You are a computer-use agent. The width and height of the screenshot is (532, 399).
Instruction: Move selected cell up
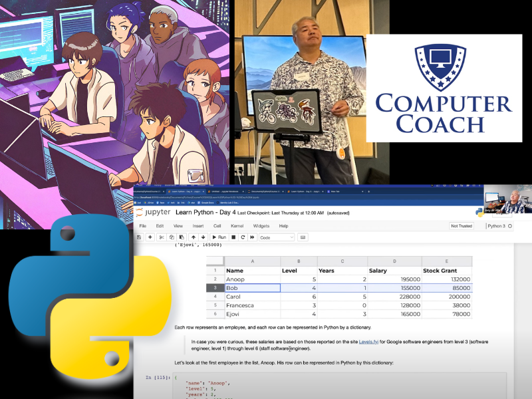tap(194, 237)
